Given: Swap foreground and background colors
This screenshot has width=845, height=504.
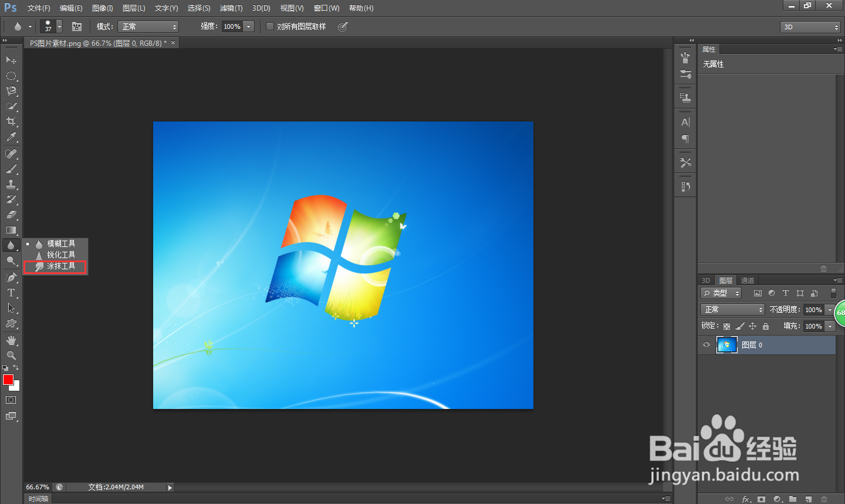Looking at the screenshot, I should tap(16, 367).
